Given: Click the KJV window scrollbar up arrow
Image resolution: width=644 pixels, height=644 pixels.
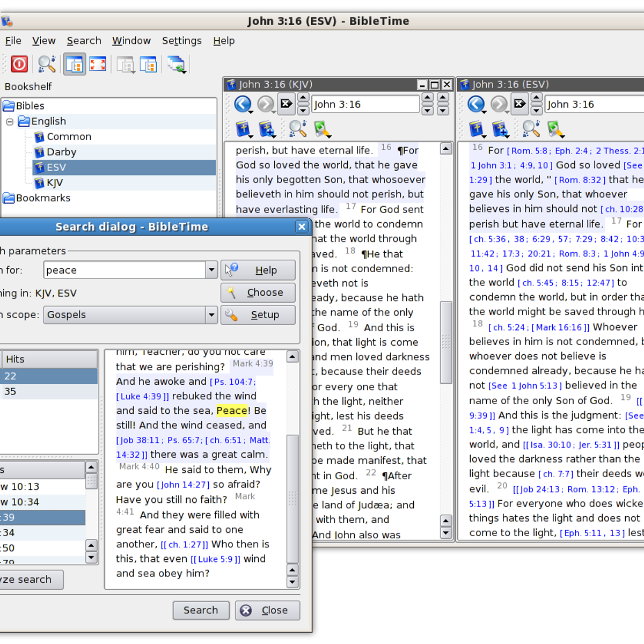Looking at the screenshot, I should (446, 149).
